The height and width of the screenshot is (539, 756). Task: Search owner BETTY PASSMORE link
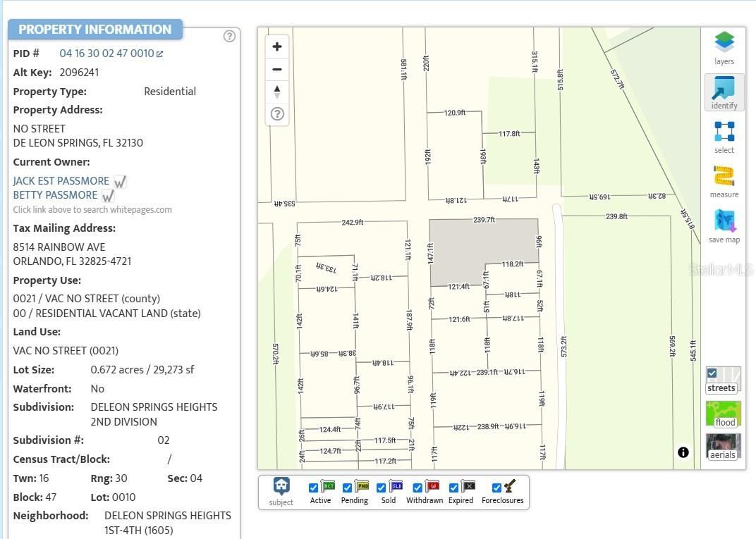point(56,195)
